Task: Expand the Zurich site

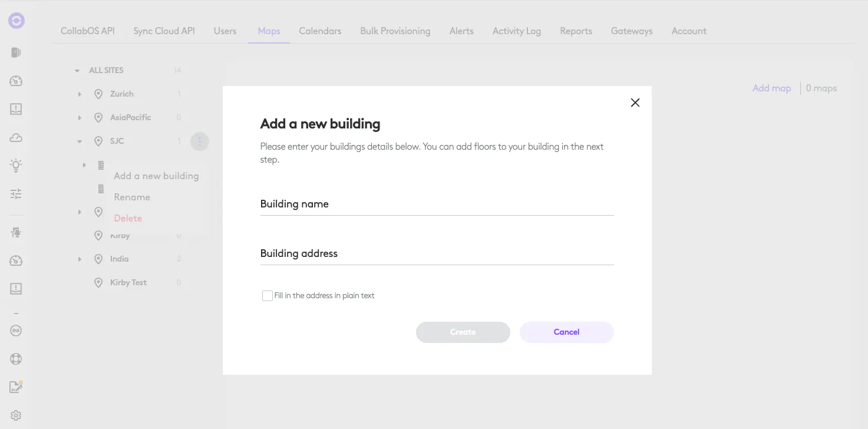Action: 80,94
